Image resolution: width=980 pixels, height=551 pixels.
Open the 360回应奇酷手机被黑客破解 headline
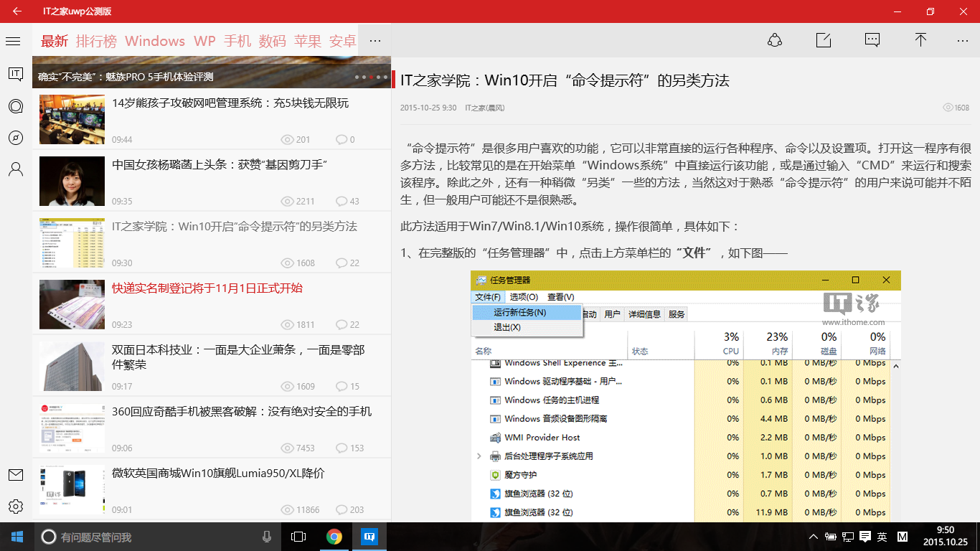pos(242,412)
